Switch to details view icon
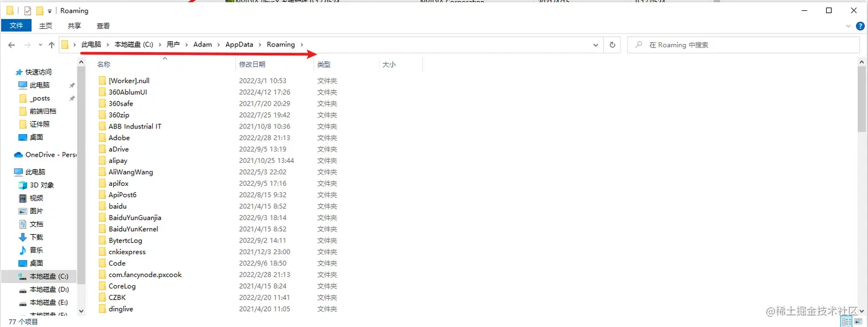 (847, 322)
